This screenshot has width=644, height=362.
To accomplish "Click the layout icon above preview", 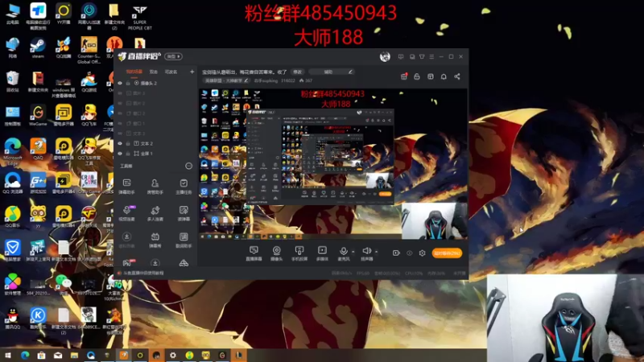I will 431,76.
